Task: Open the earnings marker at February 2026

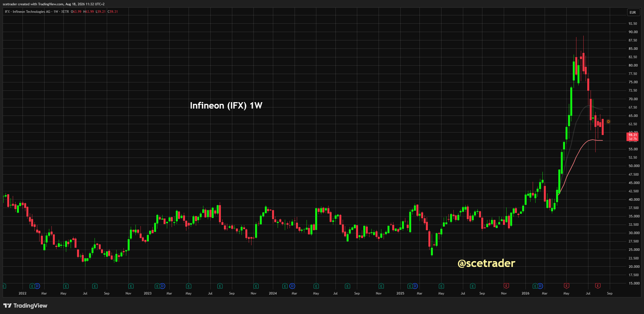Action: (535, 286)
